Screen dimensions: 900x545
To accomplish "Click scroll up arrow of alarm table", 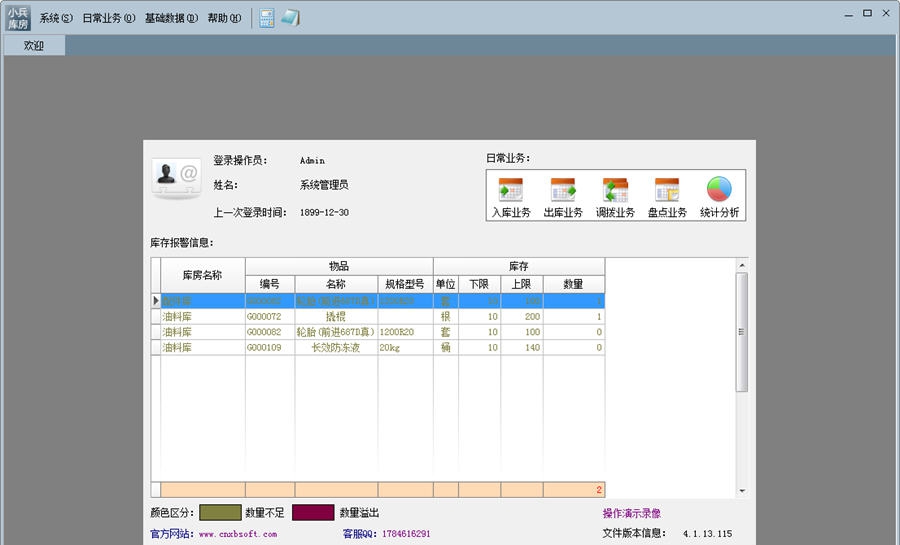I will pyautogui.click(x=742, y=266).
